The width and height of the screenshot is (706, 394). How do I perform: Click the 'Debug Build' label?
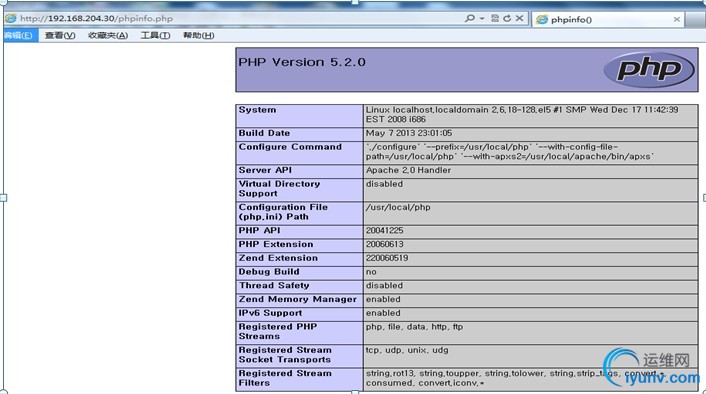click(269, 272)
